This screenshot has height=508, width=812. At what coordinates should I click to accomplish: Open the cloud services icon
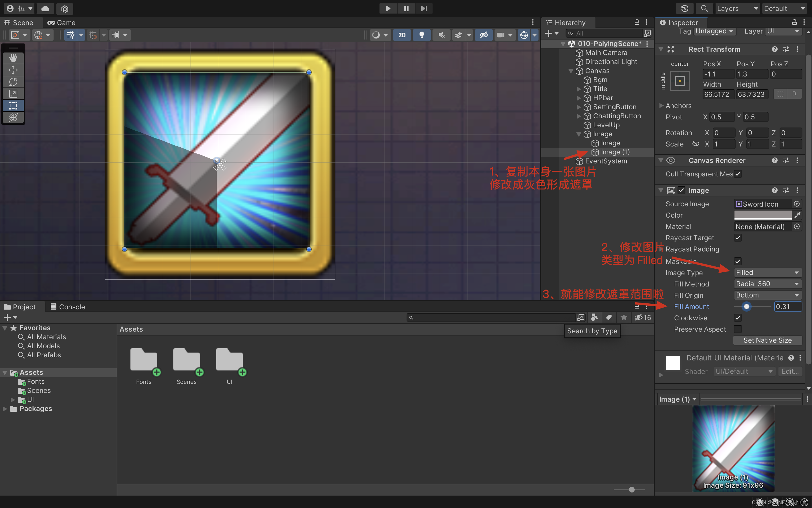(45, 8)
